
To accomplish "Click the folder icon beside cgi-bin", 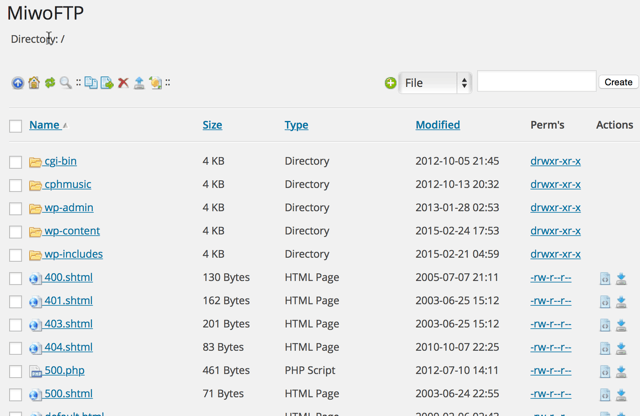I will 35,162.
